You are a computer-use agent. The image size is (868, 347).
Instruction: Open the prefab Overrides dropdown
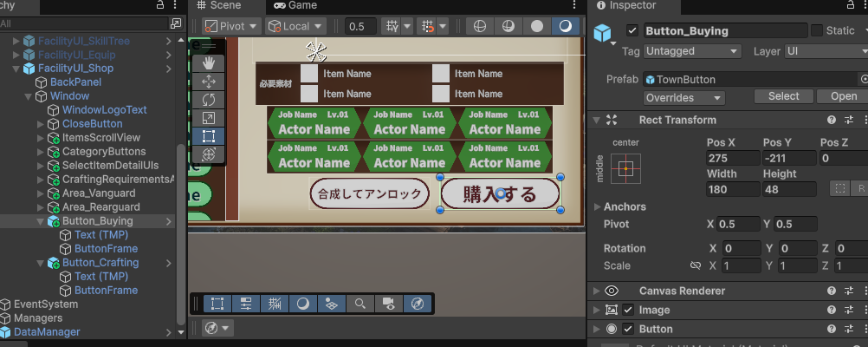[683, 97]
